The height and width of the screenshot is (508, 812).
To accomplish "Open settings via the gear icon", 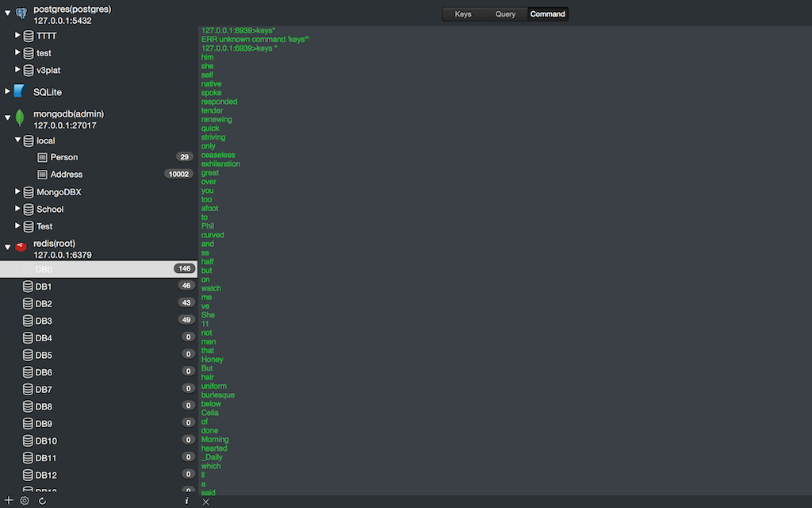I will point(25,501).
